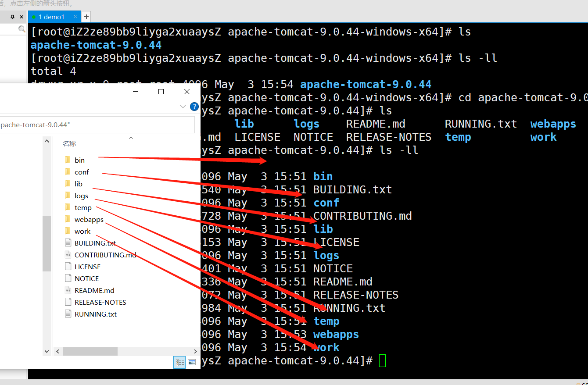Screen dimensions: 588x385
Task: Close the demo1 session tab
Action: coord(75,17)
